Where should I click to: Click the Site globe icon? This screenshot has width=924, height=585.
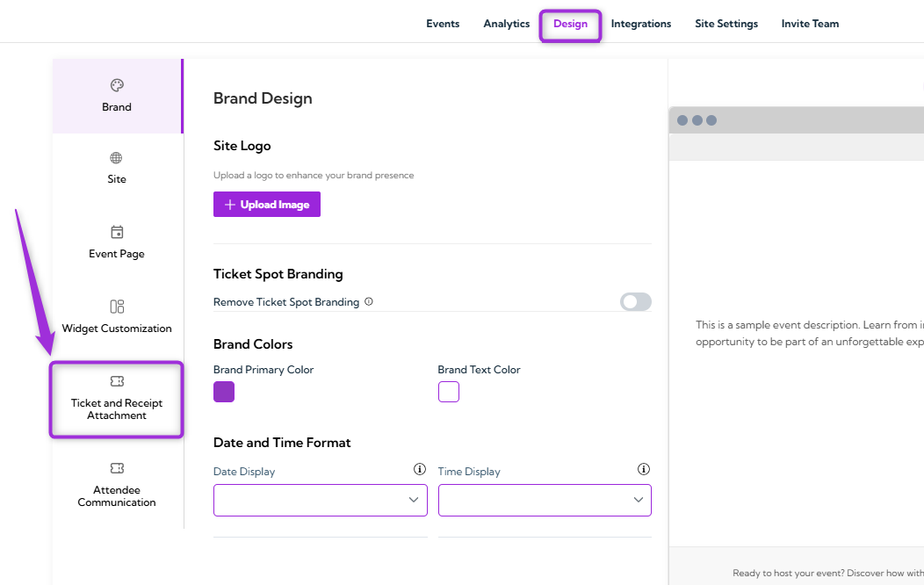tap(116, 158)
